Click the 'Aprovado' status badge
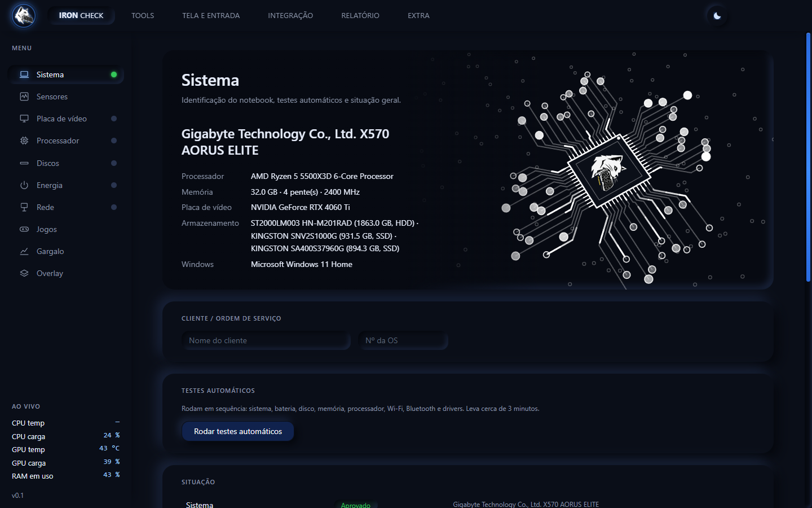The width and height of the screenshot is (812, 508). [356, 505]
